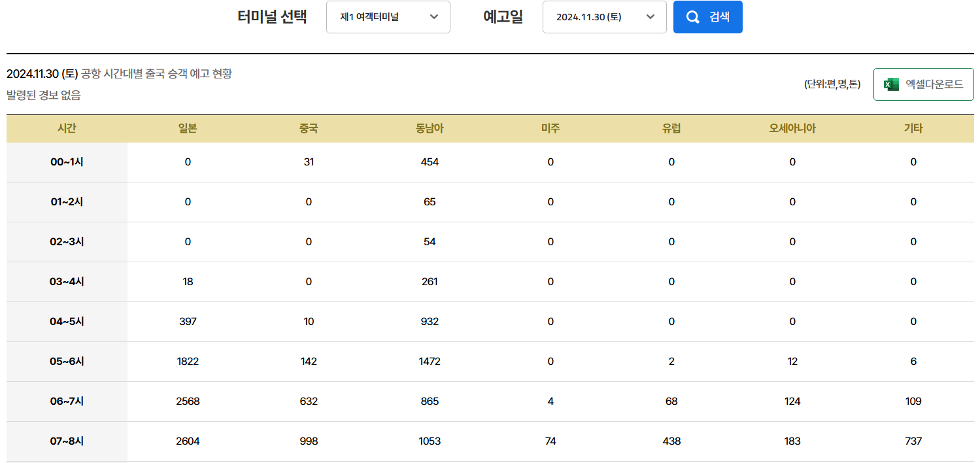Click the 터미널 선택 label

click(x=272, y=17)
